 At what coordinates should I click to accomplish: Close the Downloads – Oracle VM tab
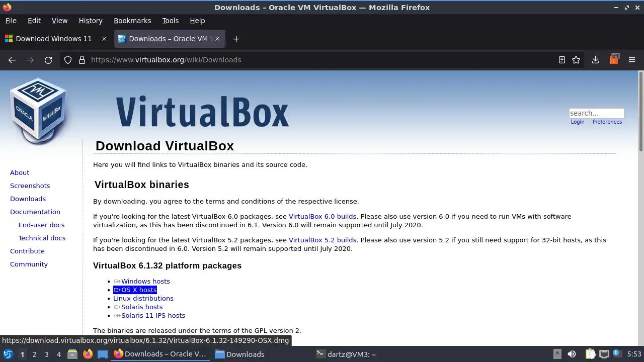(218, 39)
